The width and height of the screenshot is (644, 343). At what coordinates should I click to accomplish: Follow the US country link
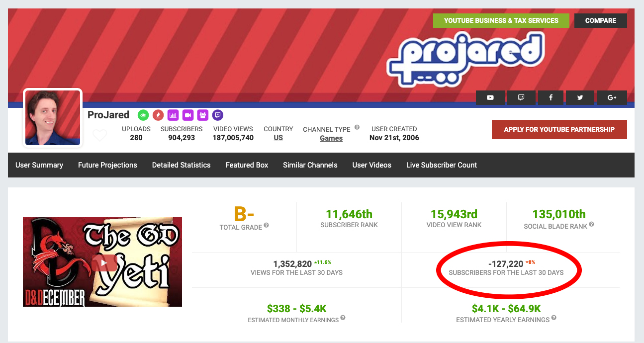(x=278, y=138)
